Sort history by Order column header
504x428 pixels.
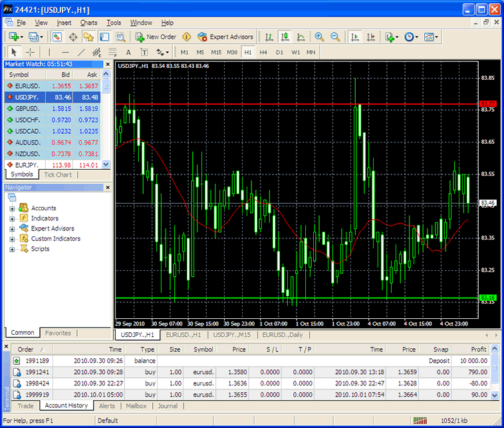31,349
